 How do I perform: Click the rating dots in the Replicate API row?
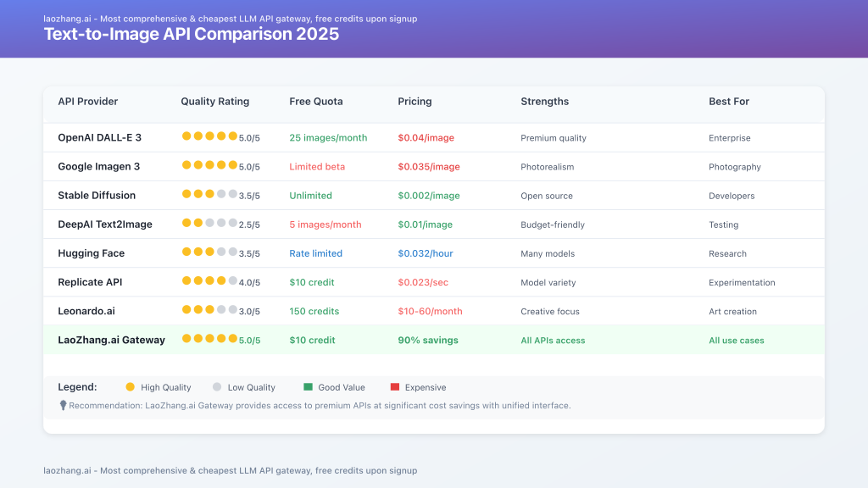(209, 280)
